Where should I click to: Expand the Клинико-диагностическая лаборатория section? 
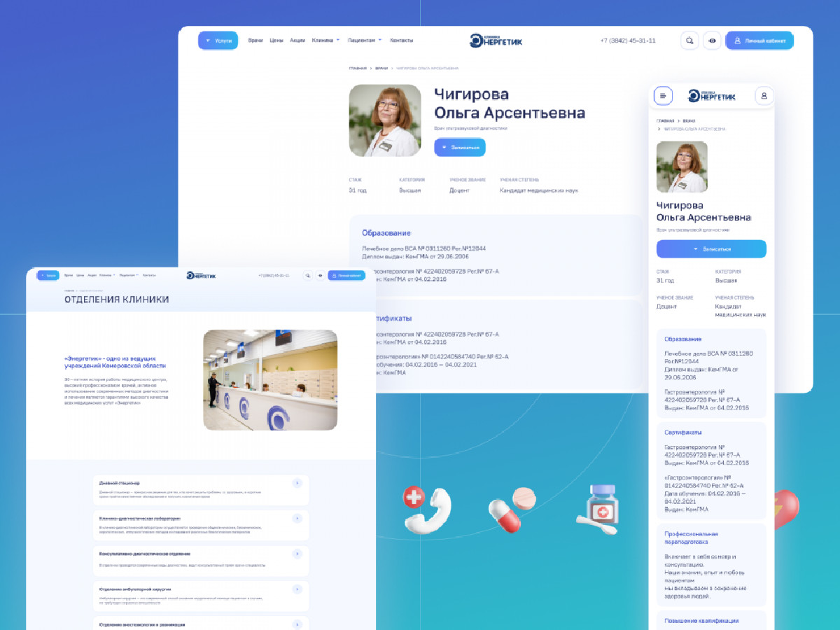[x=297, y=519]
